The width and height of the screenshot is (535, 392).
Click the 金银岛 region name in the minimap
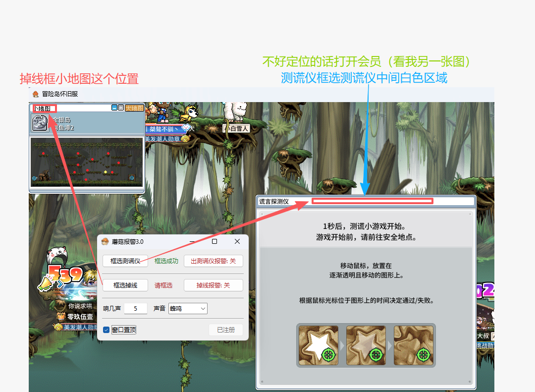(x=61, y=120)
